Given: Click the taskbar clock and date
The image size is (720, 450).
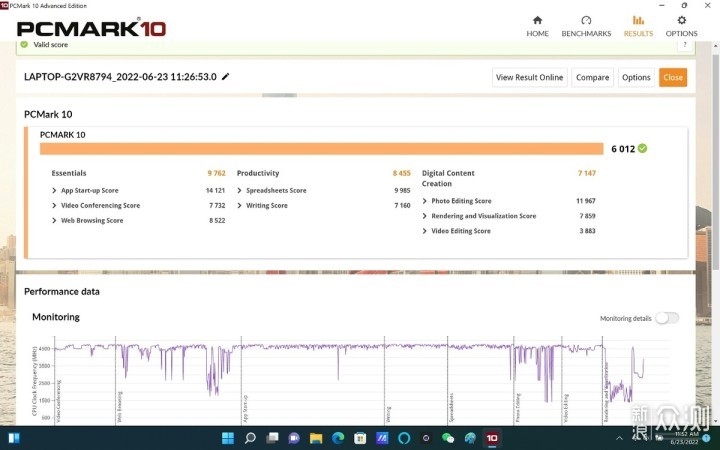Looking at the screenshot, I should [685, 438].
